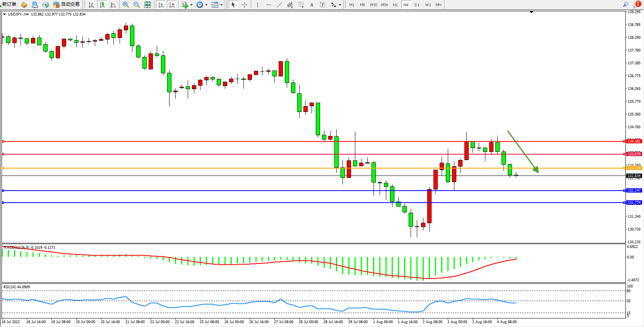Open the periodicity clock dropdown arrow
644x327 pixels.
(x=206, y=5)
